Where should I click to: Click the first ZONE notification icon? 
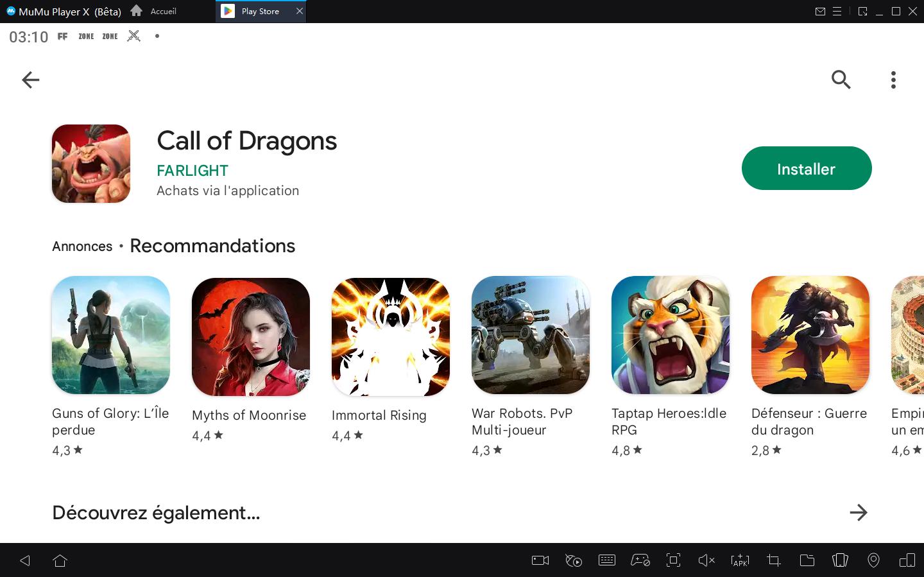(86, 37)
